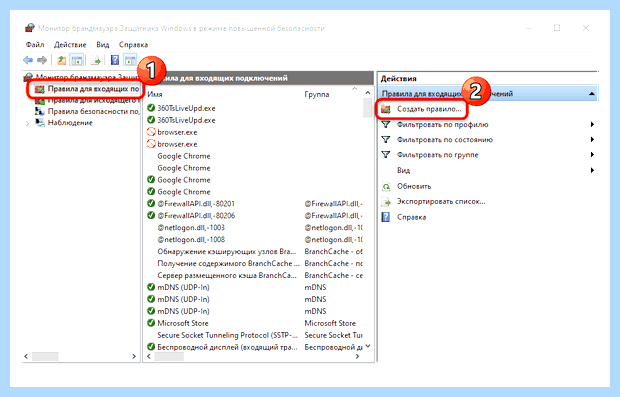Click Экспортировать список... action

[441, 202]
